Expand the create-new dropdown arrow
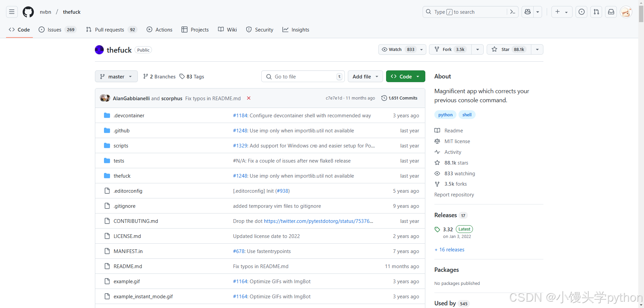Screen dimensions: 644x308 [567, 12]
